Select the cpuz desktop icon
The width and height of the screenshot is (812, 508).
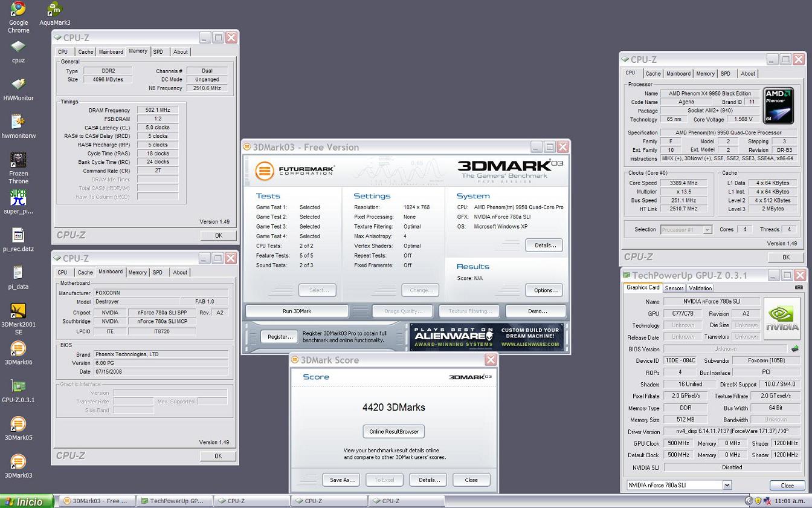tap(18, 51)
